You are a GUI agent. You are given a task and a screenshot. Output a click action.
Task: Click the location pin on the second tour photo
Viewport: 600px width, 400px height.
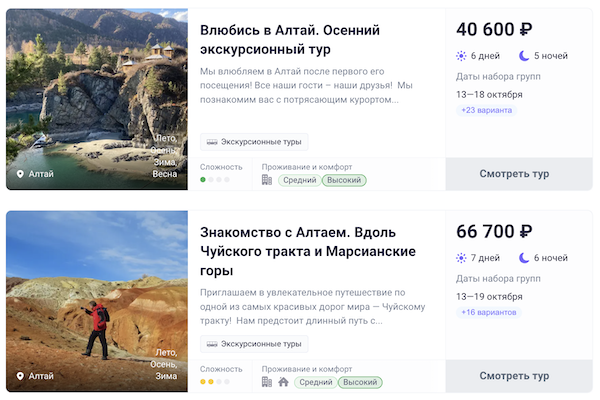coord(20,376)
